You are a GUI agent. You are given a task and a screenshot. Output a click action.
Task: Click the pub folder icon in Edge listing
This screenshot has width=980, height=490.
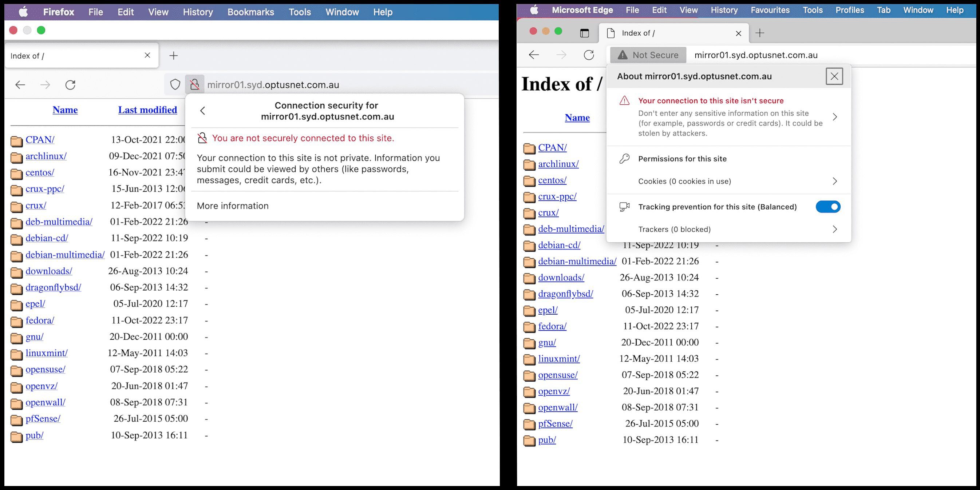pyautogui.click(x=529, y=441)
